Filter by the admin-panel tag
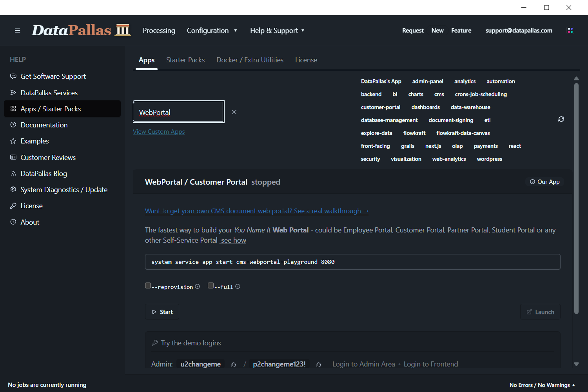588x392 pixels. pyautogui.click(x=428, y=82)
